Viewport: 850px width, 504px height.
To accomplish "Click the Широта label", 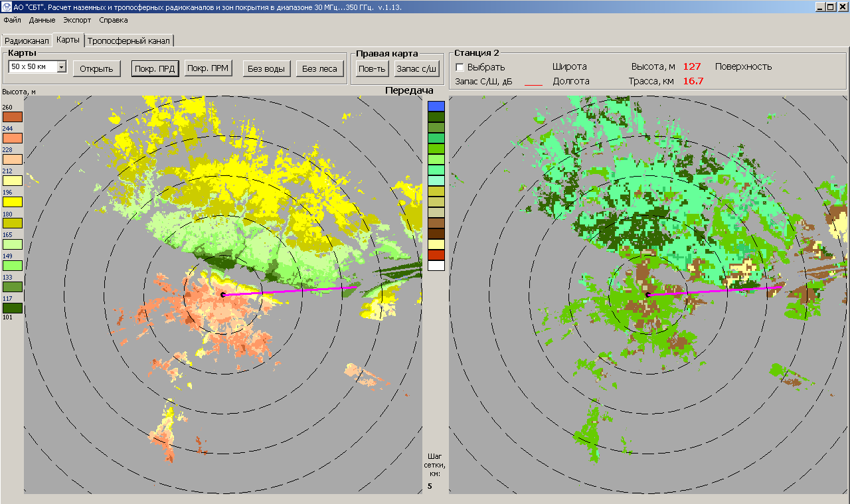I will 570,67.
